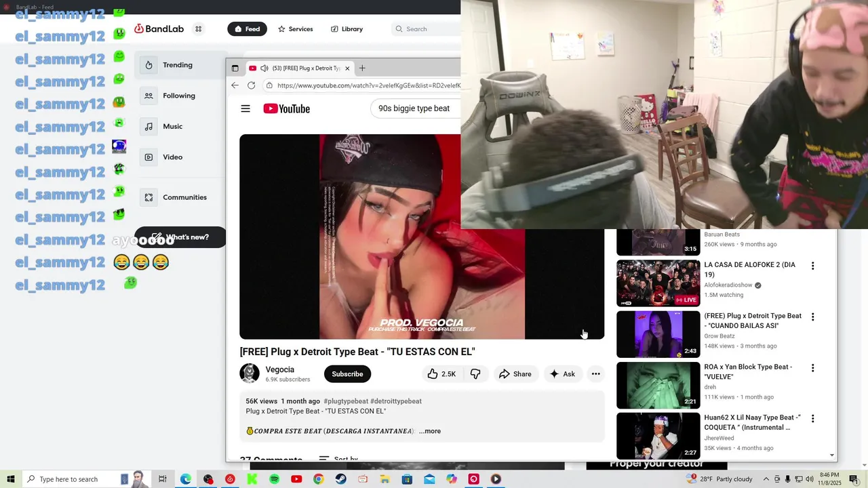The height and width of the screenshot is (488, 868).
Task: Like the video with 2.5K likes
Action: pos(441,374)
